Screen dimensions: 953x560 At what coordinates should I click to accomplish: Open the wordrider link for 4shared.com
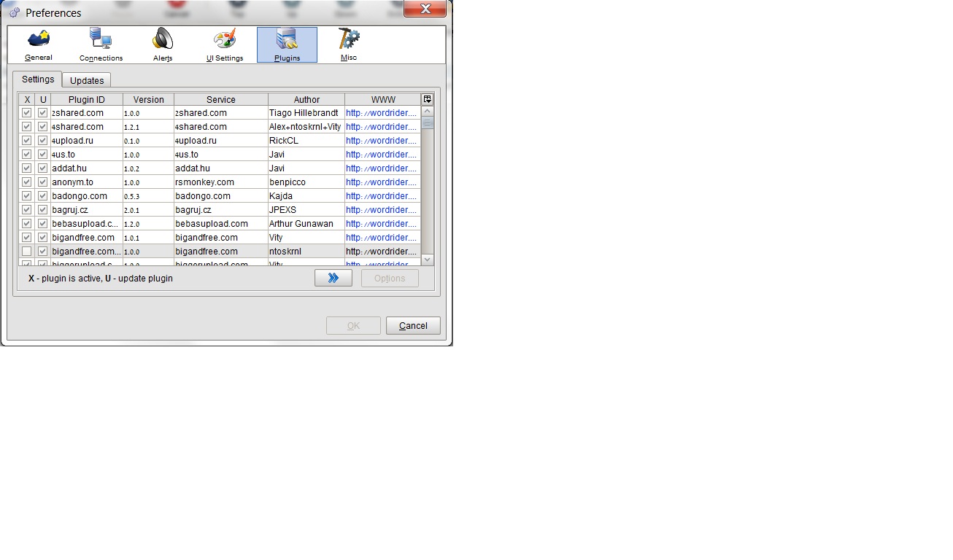coord(381,127)
